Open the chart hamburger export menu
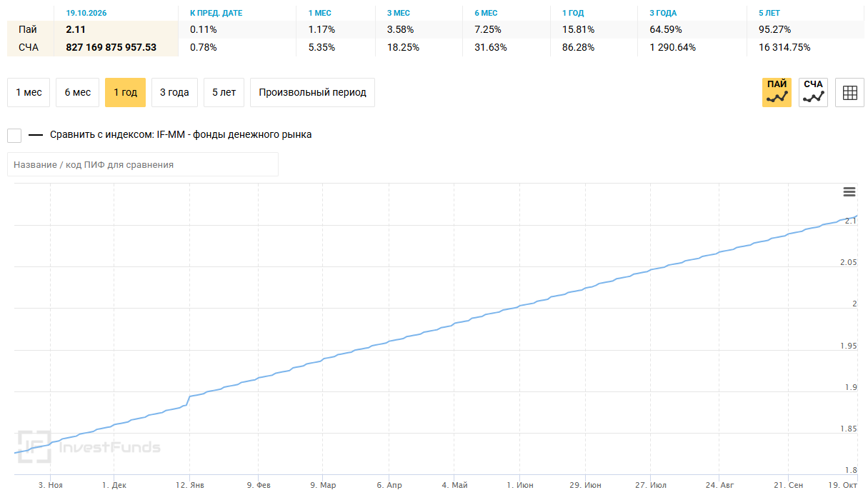Screen dimensions: 868x500 pos(849,191)
